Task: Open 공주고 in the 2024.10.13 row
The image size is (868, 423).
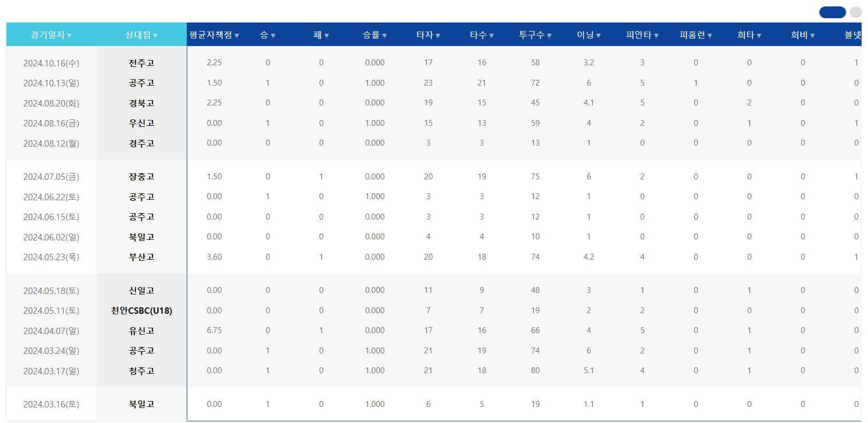Action: (142, 83)
